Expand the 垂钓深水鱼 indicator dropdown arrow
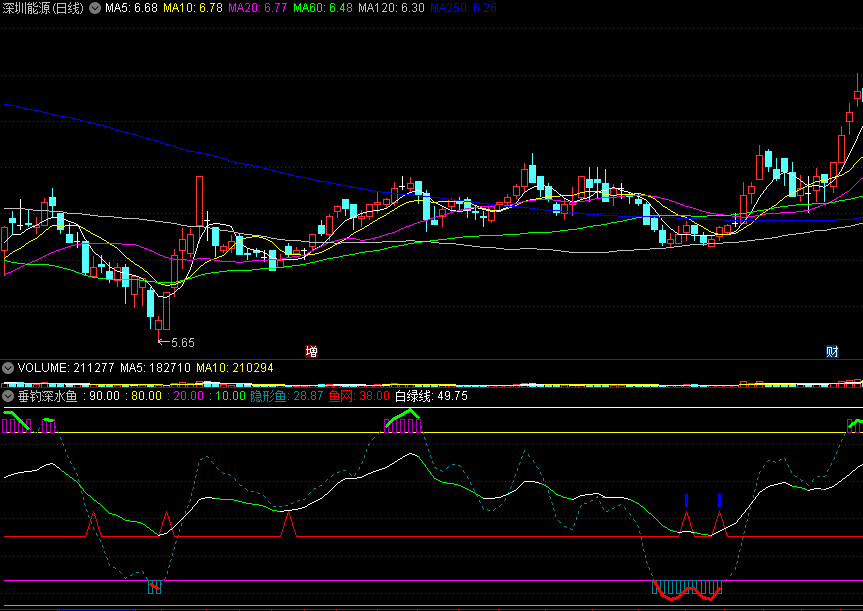The image size is (863, 611). pos(8,396)
